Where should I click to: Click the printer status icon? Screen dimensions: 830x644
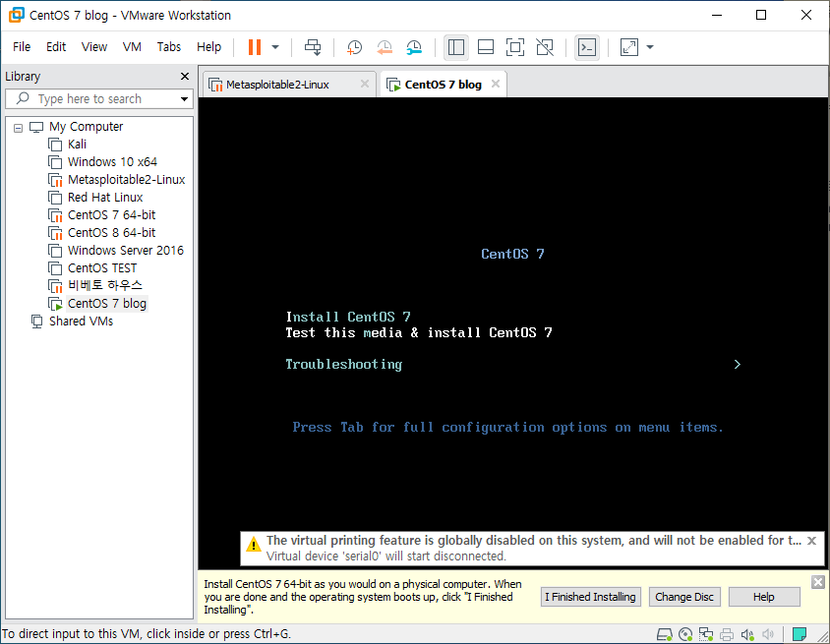pyautogui.click(x=727, y=634)
